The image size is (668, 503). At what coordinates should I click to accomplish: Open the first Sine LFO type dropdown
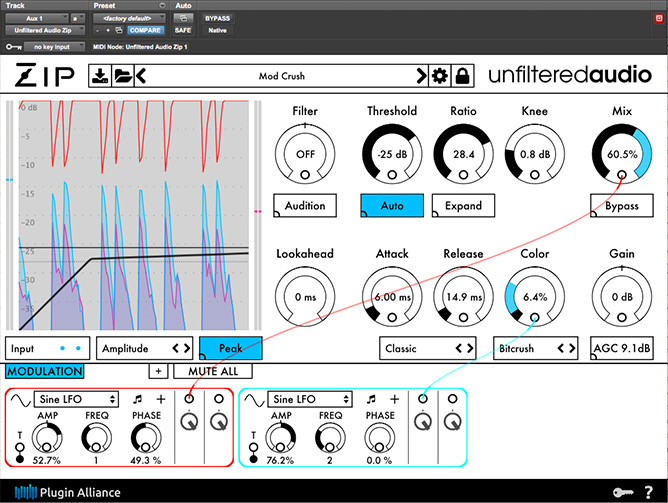tap(76, 399)
